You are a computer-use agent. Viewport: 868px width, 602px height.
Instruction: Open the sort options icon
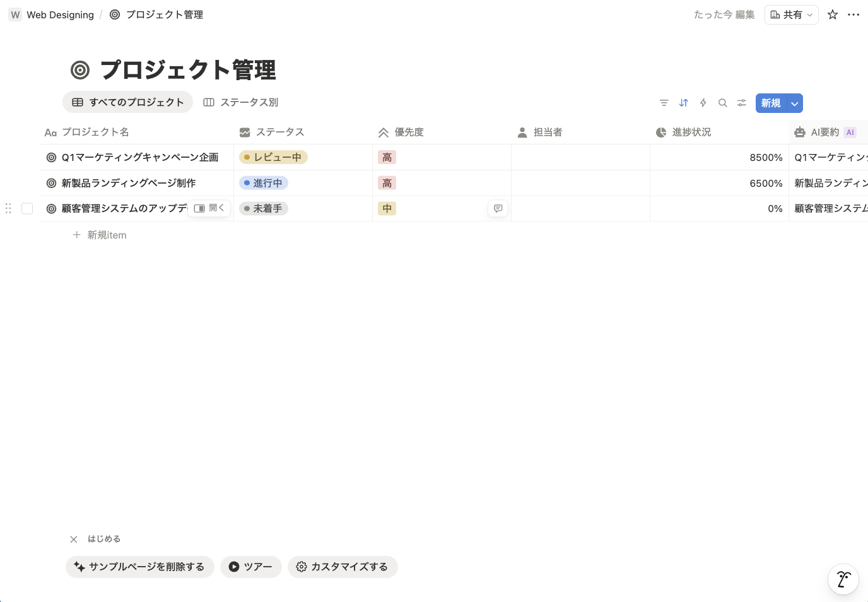[x=684, y=103]
